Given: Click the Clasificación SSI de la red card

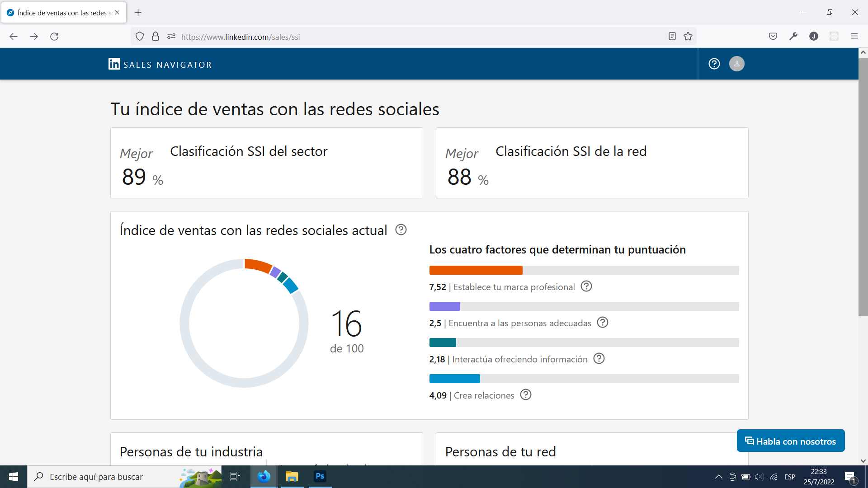Looking at the screenshot, I should [592, 163].
